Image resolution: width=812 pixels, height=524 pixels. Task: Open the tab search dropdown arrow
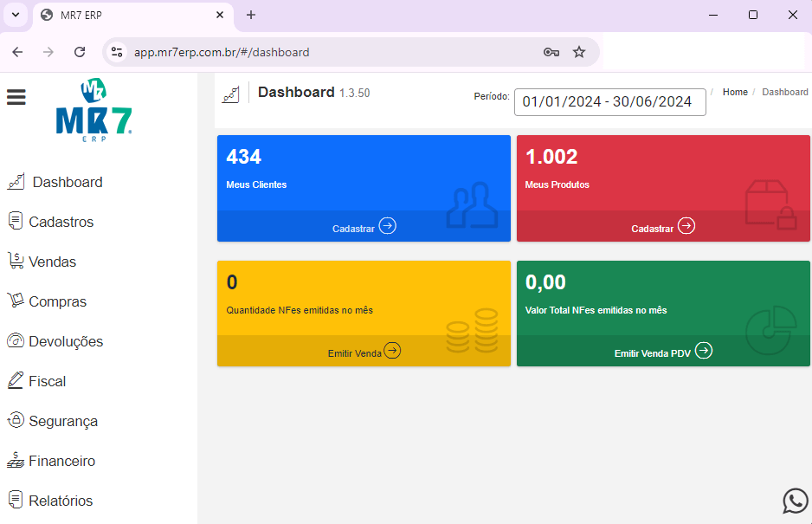pyautogui.click(x=16, y=15)
